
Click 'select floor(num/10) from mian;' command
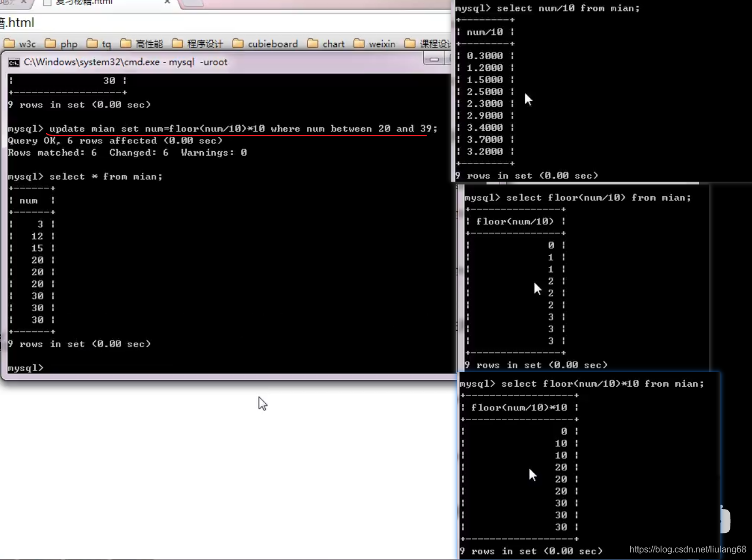coord(599,198)
